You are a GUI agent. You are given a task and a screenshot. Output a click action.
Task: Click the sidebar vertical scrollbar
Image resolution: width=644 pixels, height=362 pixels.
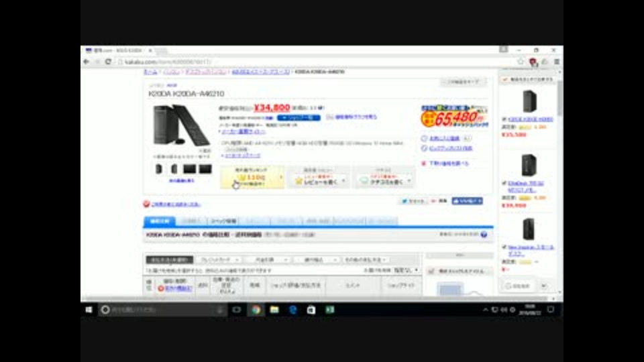(x=559, y=99)
